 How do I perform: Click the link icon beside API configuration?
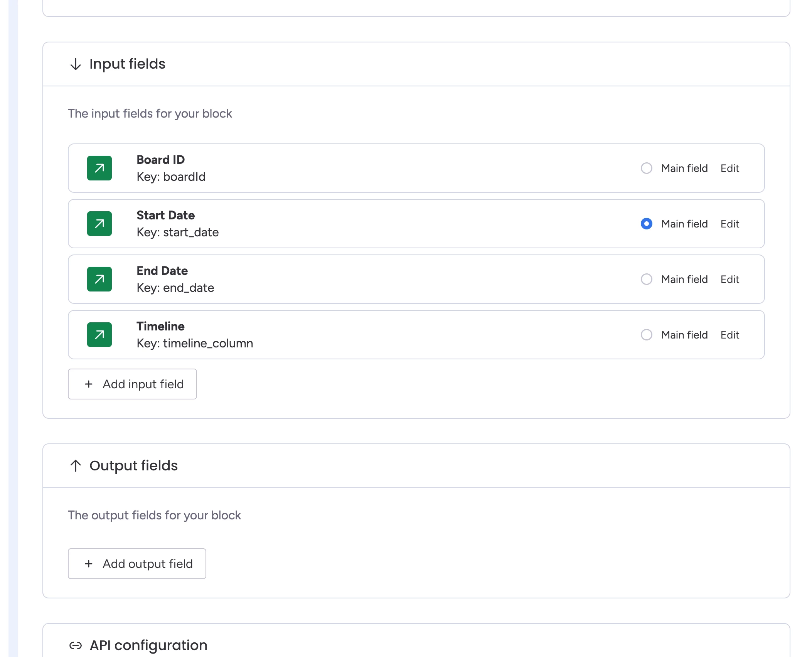[x=76, y=645]
